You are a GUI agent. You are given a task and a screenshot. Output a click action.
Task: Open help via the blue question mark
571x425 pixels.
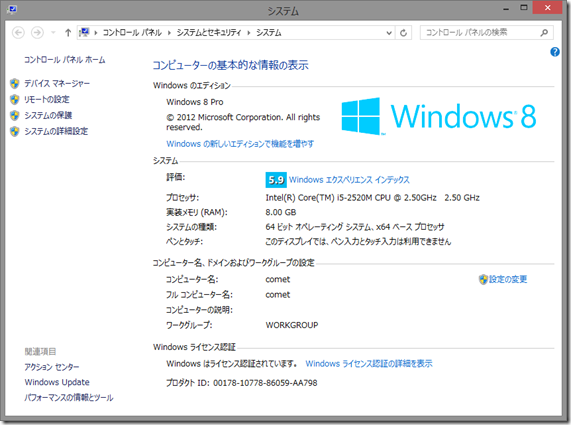tap(555, 52)
